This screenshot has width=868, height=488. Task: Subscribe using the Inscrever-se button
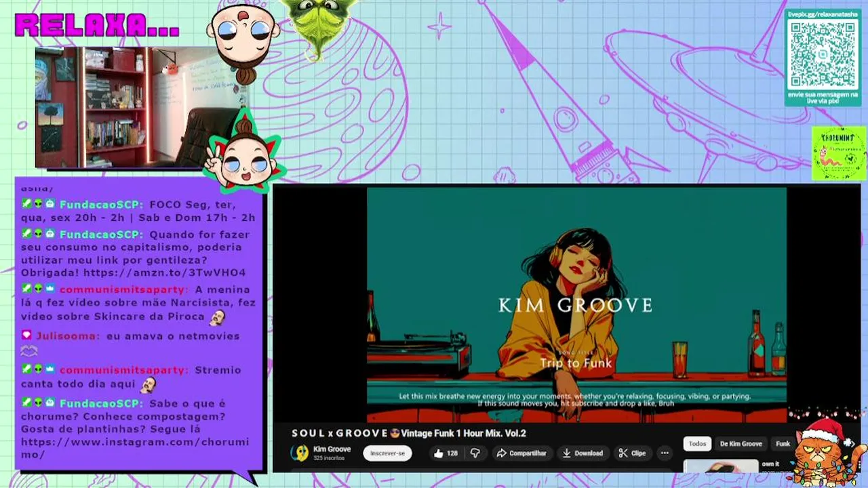(x=387, y=453)
